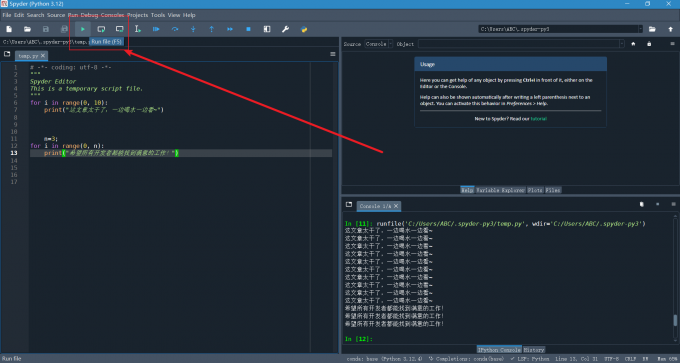Close the Console 1/A tab
The image size is (680, 363).
click(x=396, y=206)
